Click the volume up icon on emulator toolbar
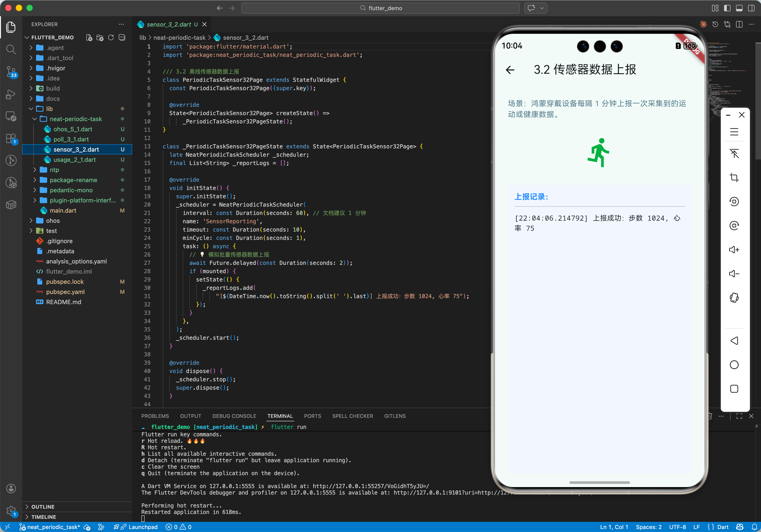This screenshot has height=532, width=761. [x=734, y=249]
